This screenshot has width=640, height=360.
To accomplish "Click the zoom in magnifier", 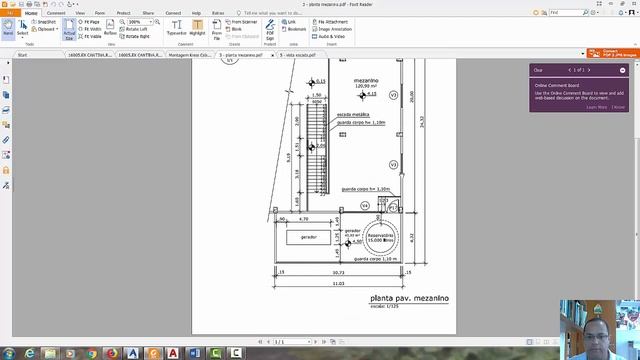I will [157, 22].
